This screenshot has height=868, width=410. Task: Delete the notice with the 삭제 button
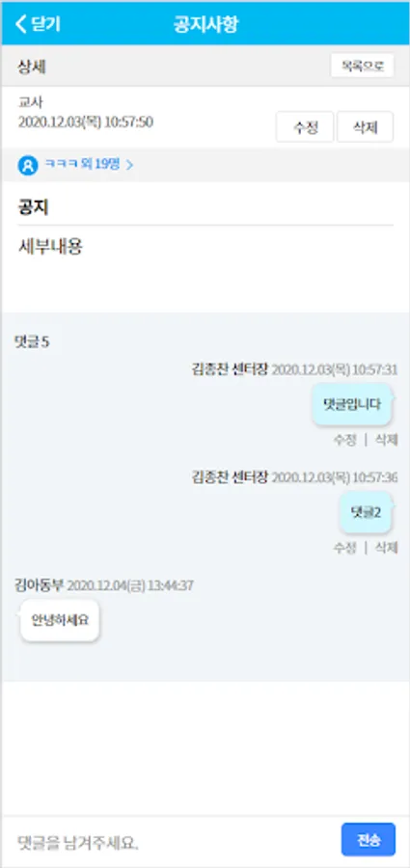tap(365, 127)
